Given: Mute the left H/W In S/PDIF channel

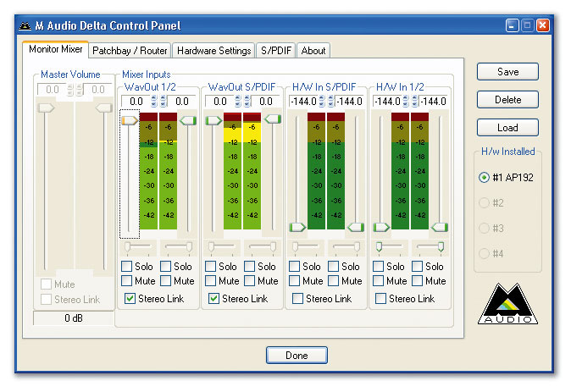Looking at the screenshot, I should (x=294, y=280).
